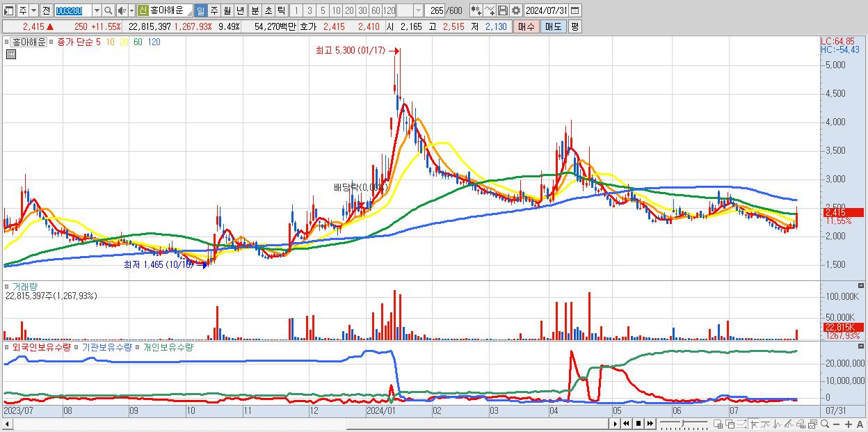Screen dimensions: 868x432
Task: Click the line-chart overlay add icon
Action: (490, 10)
